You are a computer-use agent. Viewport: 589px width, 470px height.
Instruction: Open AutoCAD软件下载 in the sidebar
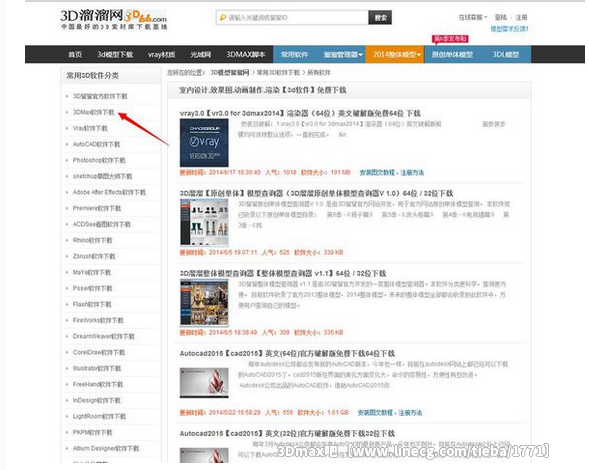coord(96,144)
